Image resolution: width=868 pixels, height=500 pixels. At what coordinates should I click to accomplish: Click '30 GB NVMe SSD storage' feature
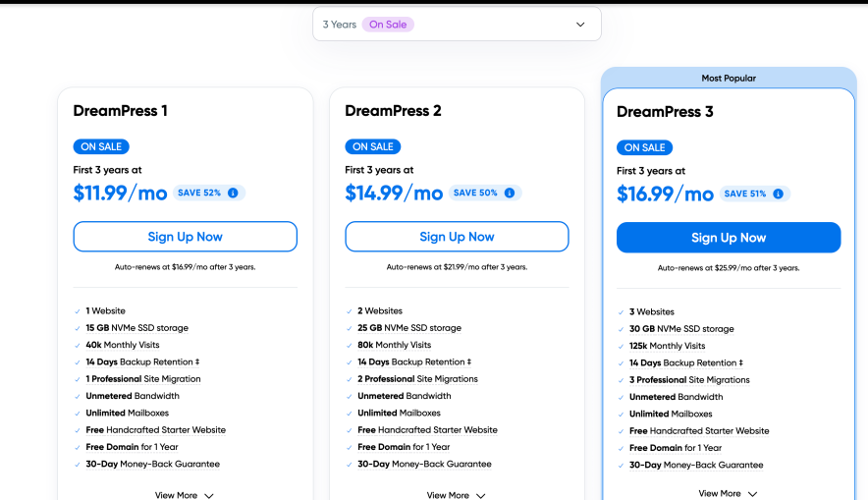(x=681, y=329)
